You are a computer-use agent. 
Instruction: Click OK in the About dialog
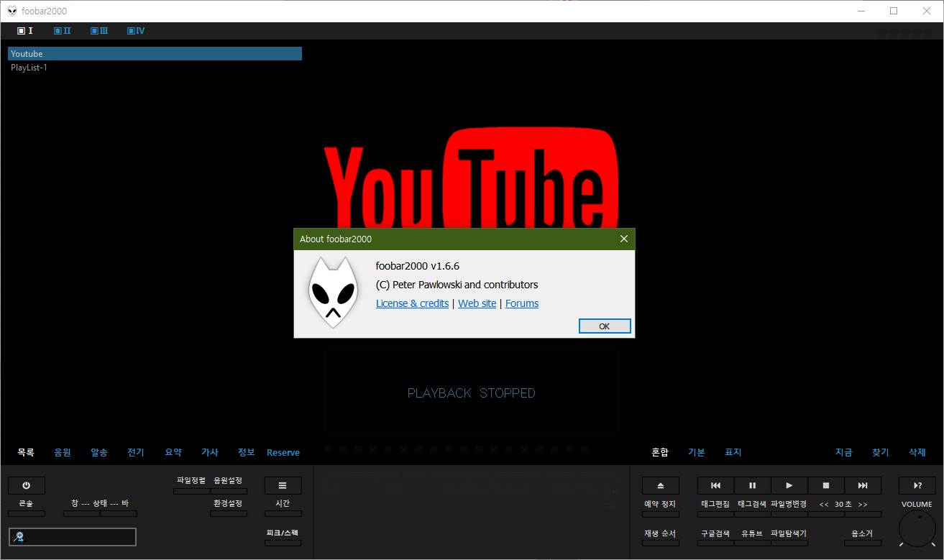tap(605, 326)
